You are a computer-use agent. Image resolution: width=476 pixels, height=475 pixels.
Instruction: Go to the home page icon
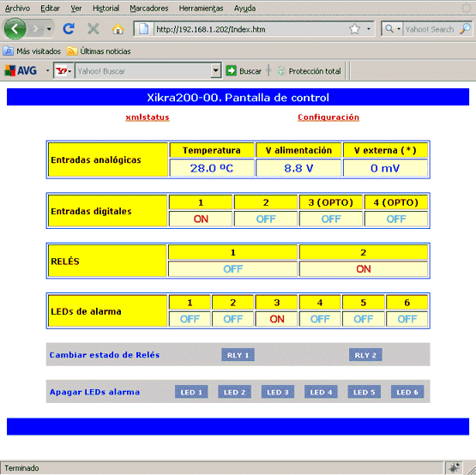pyautogui.click(x=117, y=29)
